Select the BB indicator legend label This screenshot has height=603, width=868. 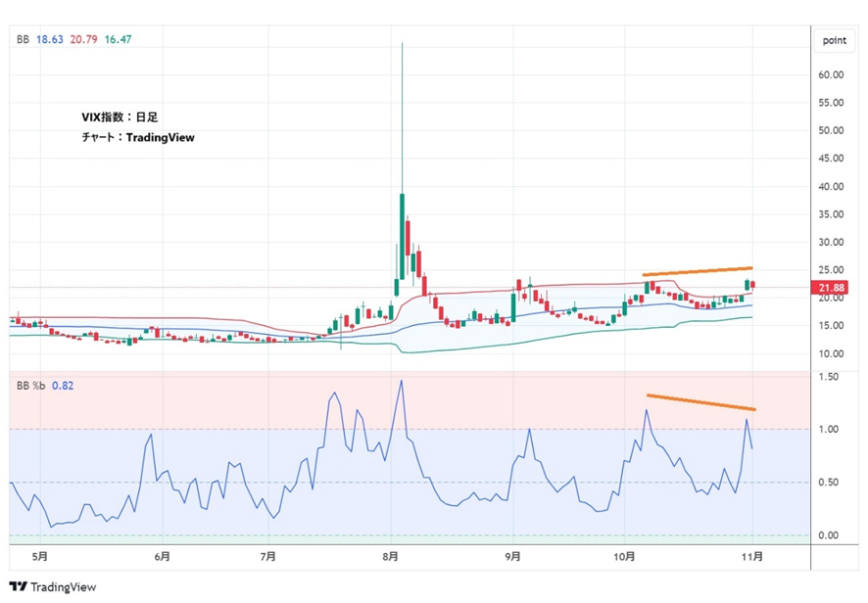click(x=22, y=39)
